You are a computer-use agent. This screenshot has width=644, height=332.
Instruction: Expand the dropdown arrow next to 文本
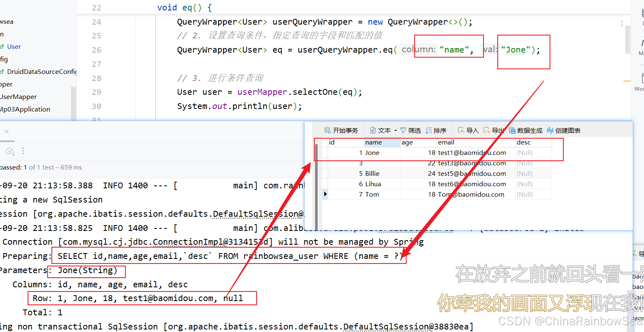395,131
